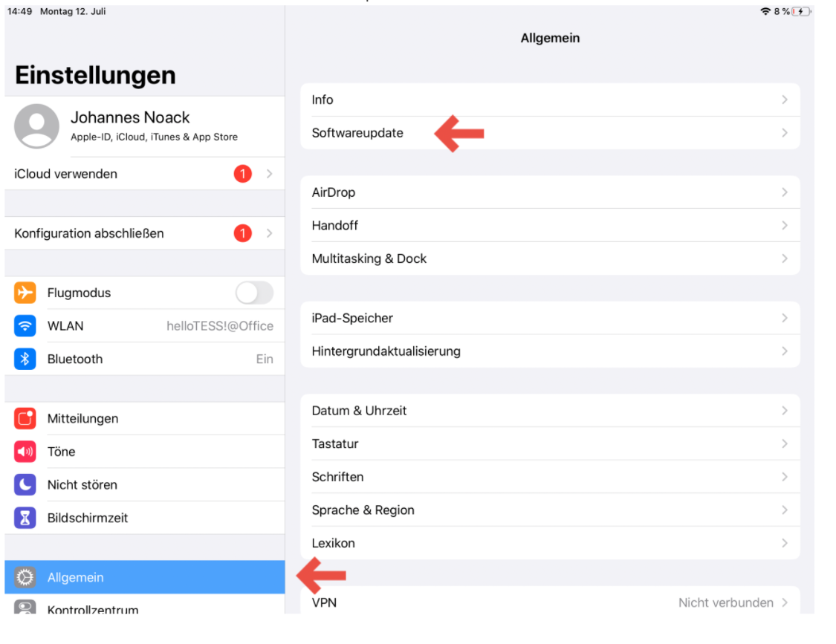Open iPad-Speicher storage settings

[550, 318]
